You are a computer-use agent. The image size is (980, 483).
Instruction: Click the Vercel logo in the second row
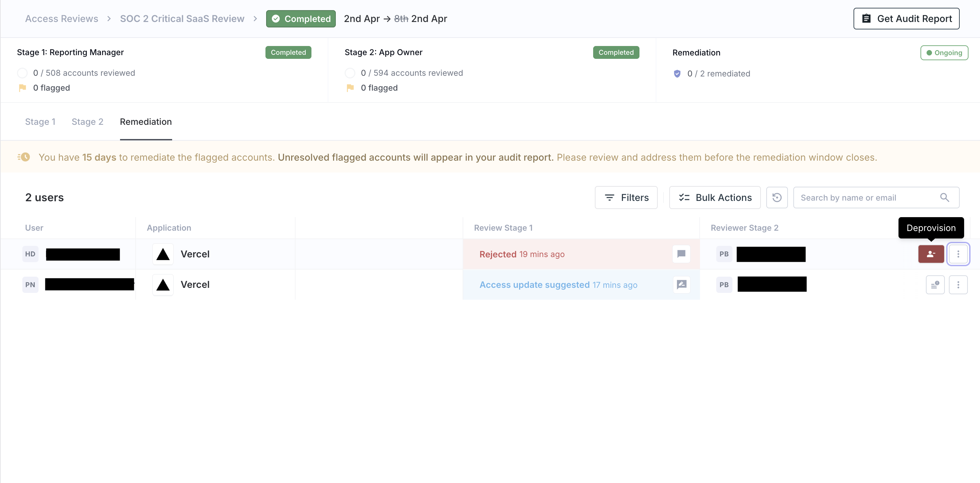163,285
